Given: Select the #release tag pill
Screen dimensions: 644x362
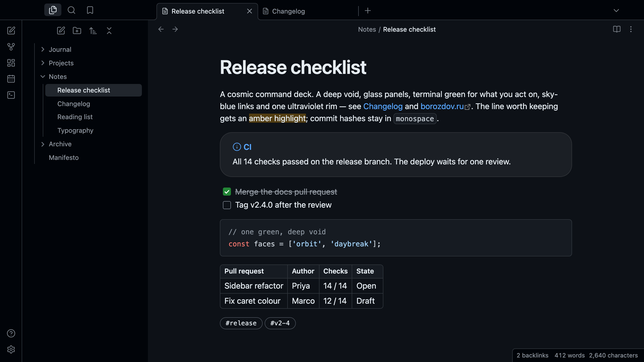Looking at the screenshot, I should (x=241, y=323).
